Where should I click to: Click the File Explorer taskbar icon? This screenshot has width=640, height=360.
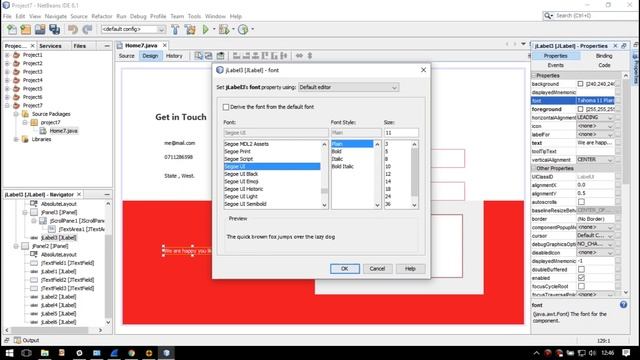point(44,353)
